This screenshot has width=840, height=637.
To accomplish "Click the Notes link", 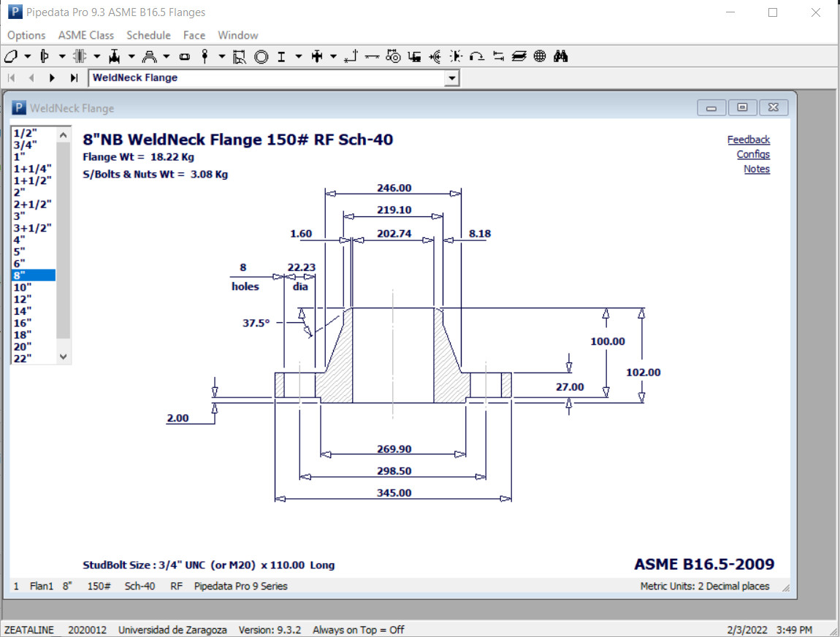I will coord(756,169).
